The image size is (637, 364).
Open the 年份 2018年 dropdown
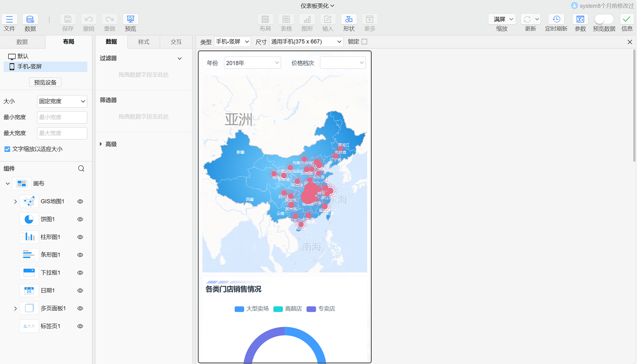253,63
